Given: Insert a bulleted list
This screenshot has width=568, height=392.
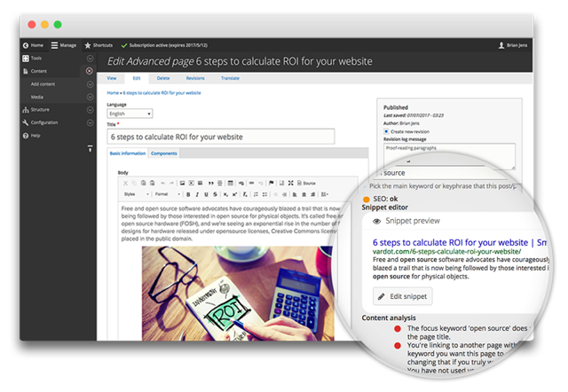Looking at the screenshot, I should point(264,194).
